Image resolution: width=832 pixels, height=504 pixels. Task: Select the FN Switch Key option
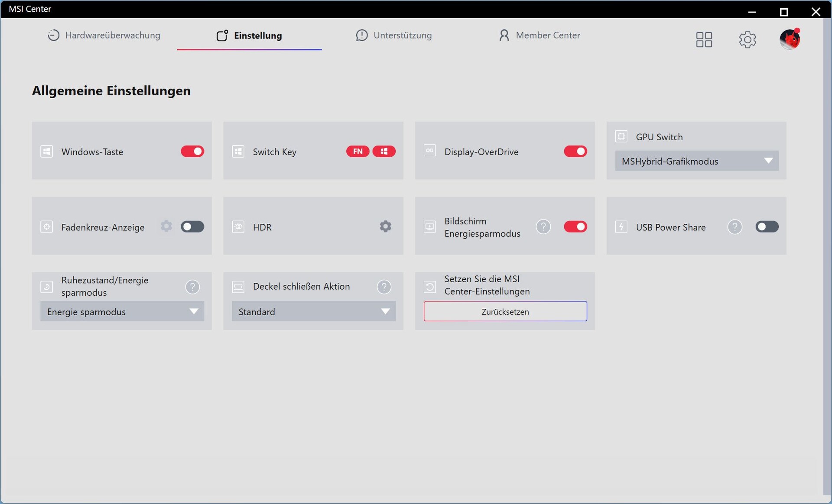[x=357, y=152]
